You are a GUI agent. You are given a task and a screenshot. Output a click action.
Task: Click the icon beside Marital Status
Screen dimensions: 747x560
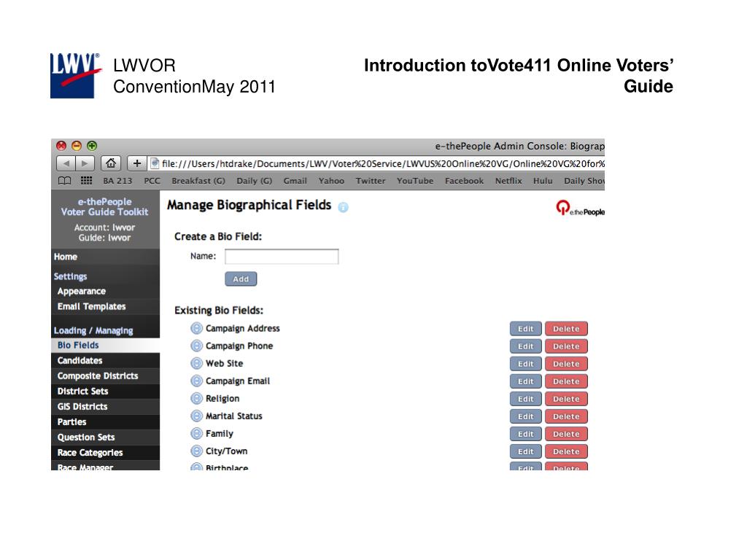(x=196, y=416)
